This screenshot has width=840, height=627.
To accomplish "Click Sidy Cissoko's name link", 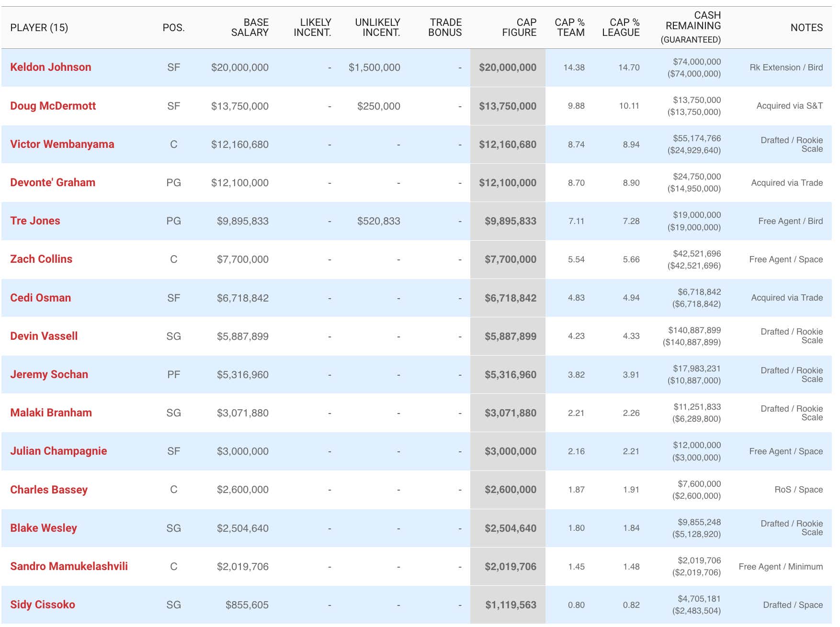I will 43,605.
